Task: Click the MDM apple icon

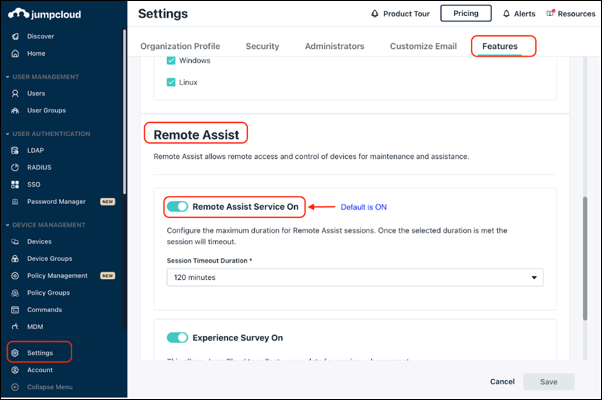Action: pyautogui.click(x=15, y=327)
